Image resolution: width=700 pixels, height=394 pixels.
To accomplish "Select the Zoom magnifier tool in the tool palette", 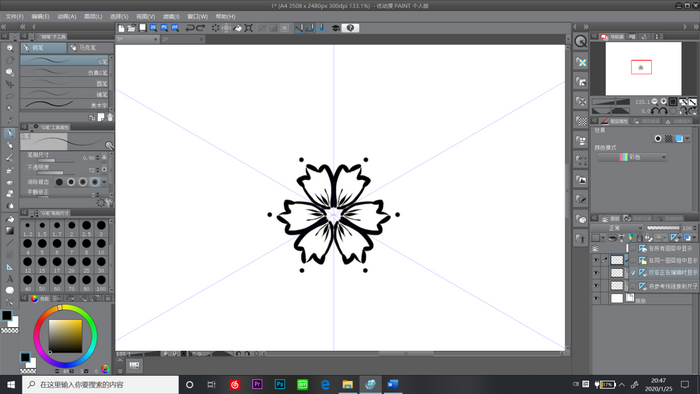I will [9, 48].
